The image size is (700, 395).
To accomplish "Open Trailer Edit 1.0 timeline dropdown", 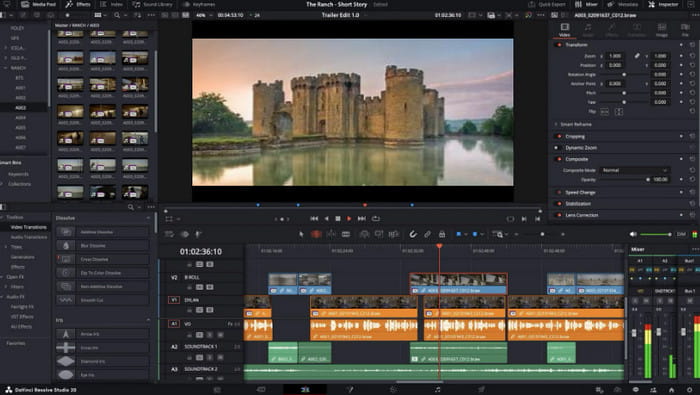I will pyautogui.click(x=343, y=15).
